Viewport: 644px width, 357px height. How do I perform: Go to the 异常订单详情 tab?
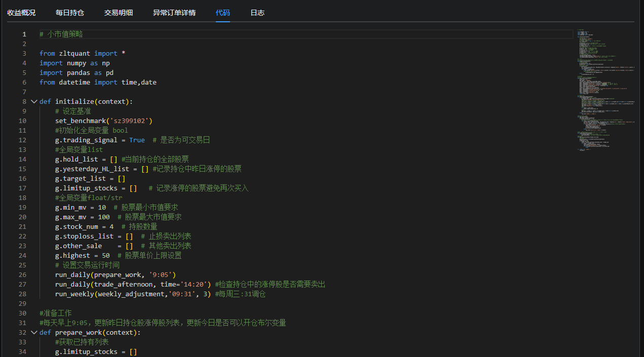pos(174,13)
